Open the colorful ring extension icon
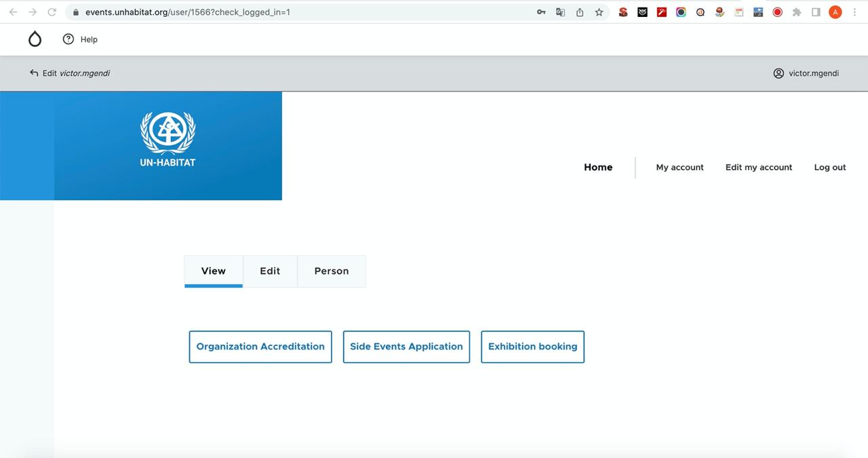 [681, 12]
